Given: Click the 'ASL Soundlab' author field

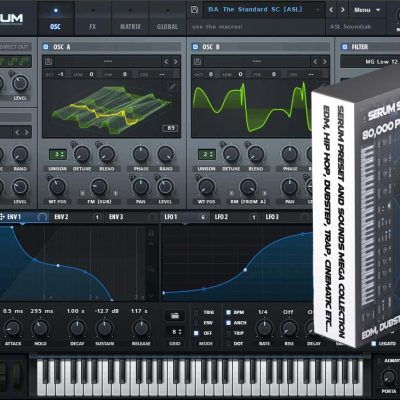Looking at the screenshot, I should click(350, 27).
